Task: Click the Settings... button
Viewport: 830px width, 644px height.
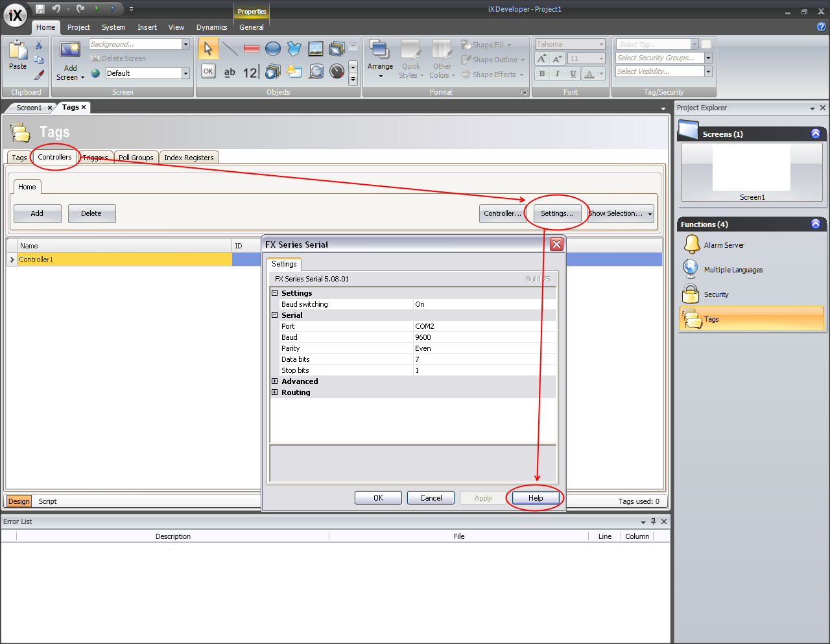Action: coord(557,213)
